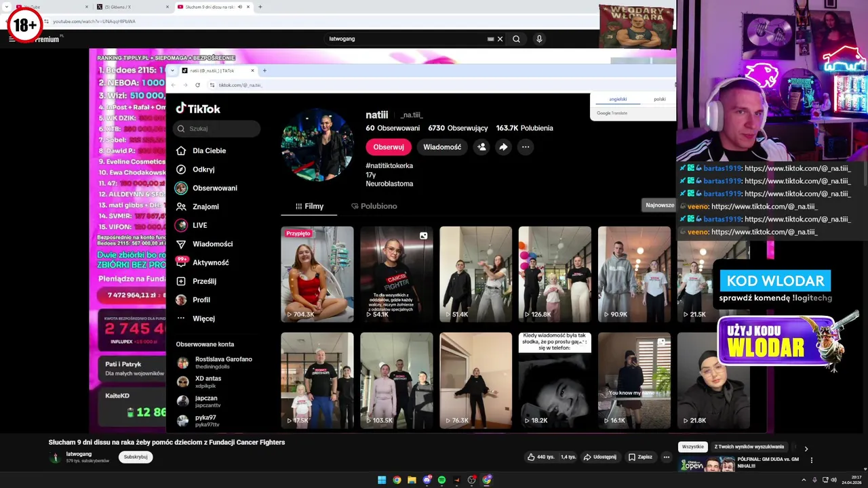Image resolution: width=868 pixels, height=488 pixels.
Task: Switch to the Filmy tab
Action: [309, 206]
